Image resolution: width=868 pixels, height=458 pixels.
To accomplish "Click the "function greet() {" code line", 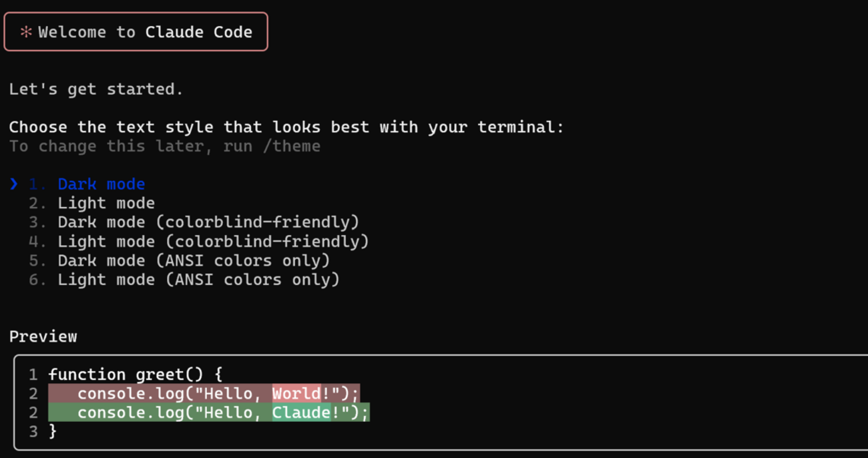I will pos(136,375).
